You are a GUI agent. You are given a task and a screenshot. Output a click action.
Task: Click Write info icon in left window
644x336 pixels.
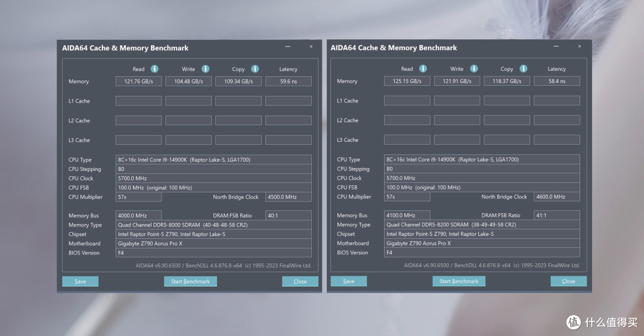click(205, 69)
